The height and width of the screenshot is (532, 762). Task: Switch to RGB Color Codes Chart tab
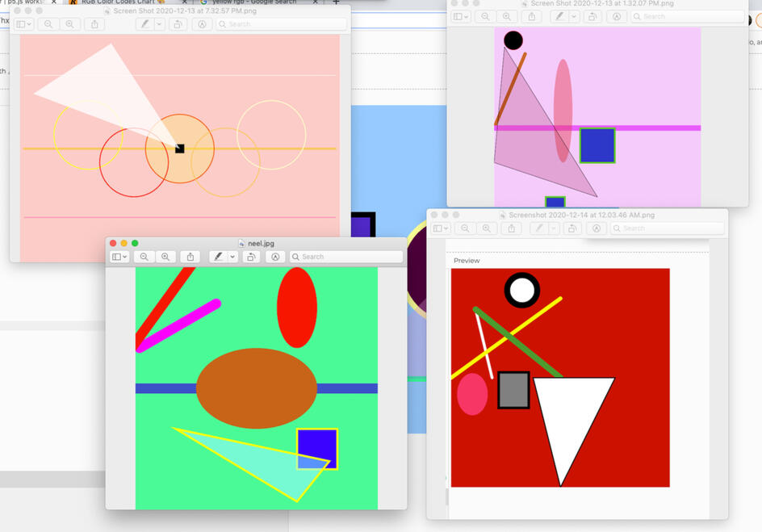117,2
